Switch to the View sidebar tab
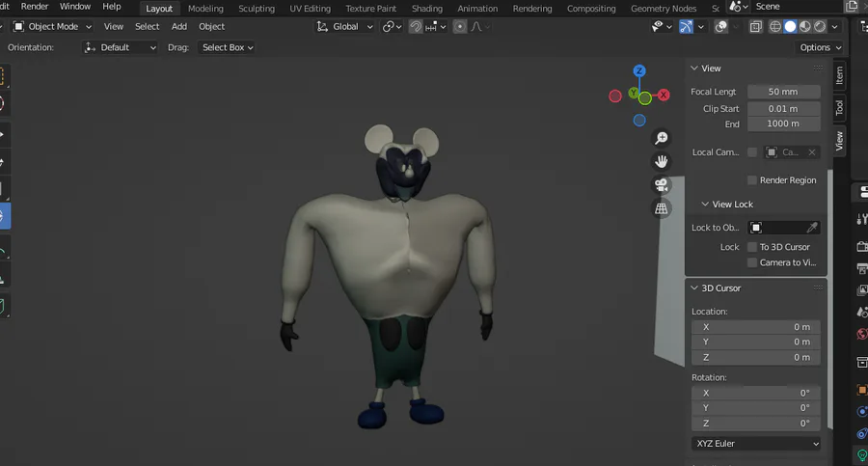 [x=839, y=141]
